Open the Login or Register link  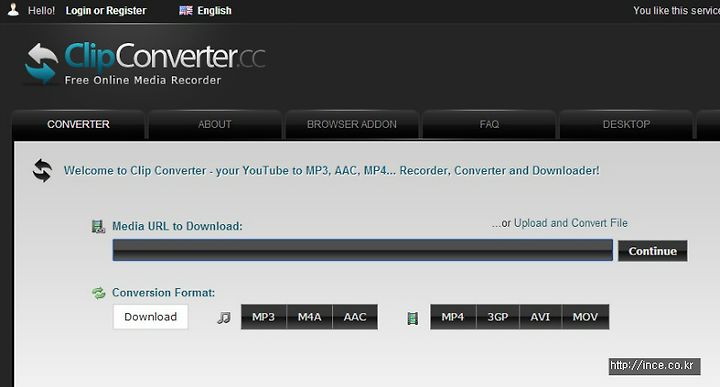[x=106, y=11]
